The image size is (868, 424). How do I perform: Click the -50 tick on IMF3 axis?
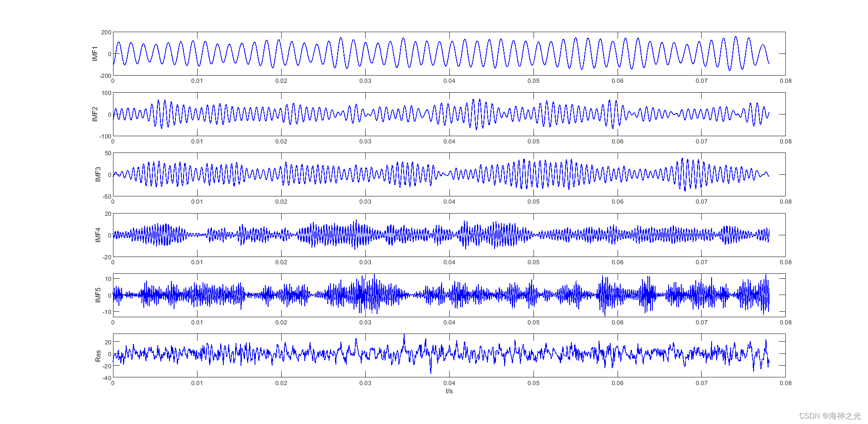point(107,196)
